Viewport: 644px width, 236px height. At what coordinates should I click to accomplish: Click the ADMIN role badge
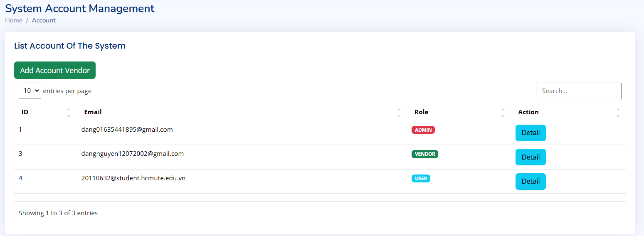tap(423, 130)
